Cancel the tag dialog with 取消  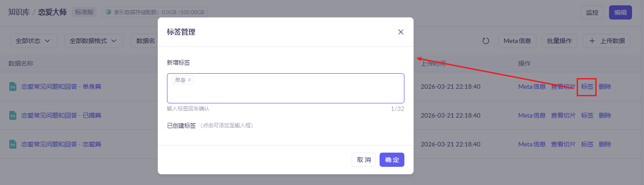point(364,160)
